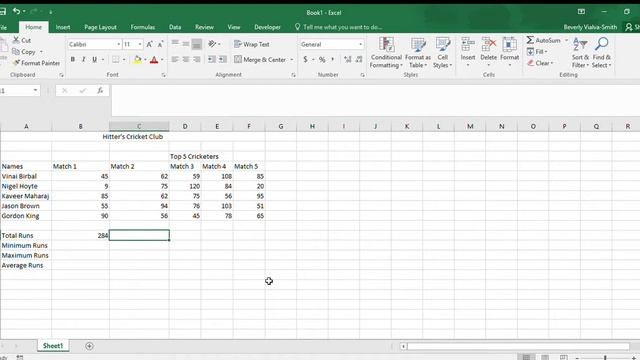Increase font size with the larger A
The height and width of the screenshot is (360, 640).
(149, 44)
